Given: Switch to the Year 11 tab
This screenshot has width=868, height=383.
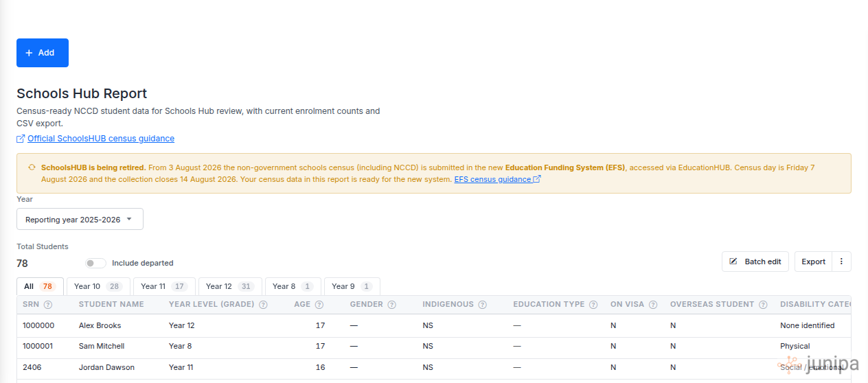Looking at the screenshot, I should point(163,286).
